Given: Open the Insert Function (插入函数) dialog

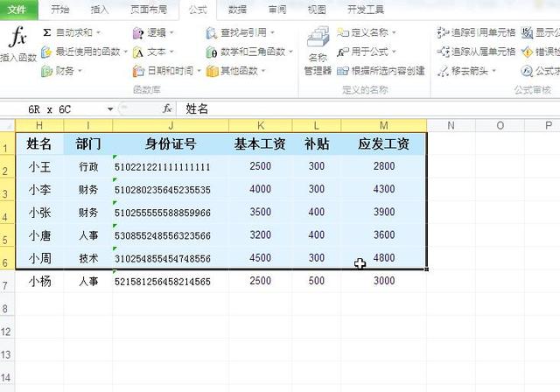Looking at the screenshot, I should pos(17,44).
